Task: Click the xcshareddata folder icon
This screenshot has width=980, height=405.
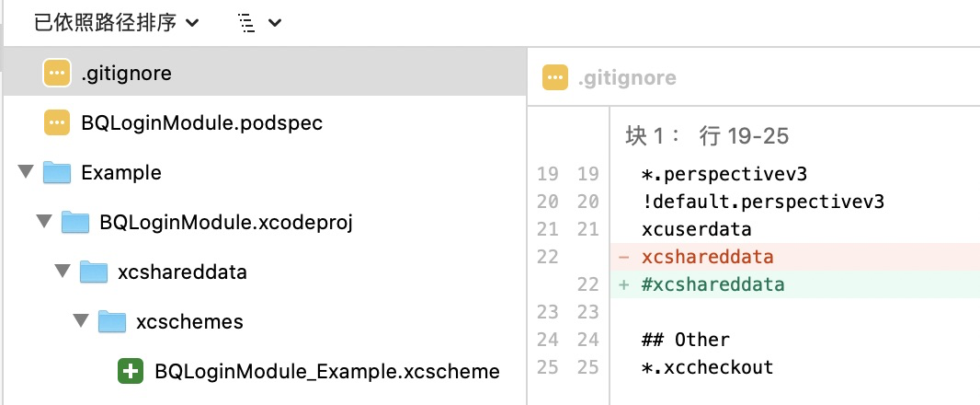Action: coord(94,272)
